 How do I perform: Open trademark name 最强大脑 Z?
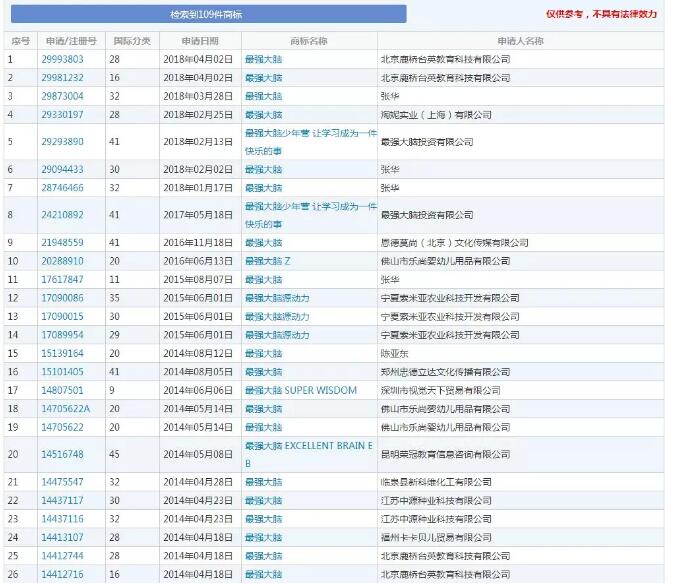pyautogui.click(x=268, y=261)
